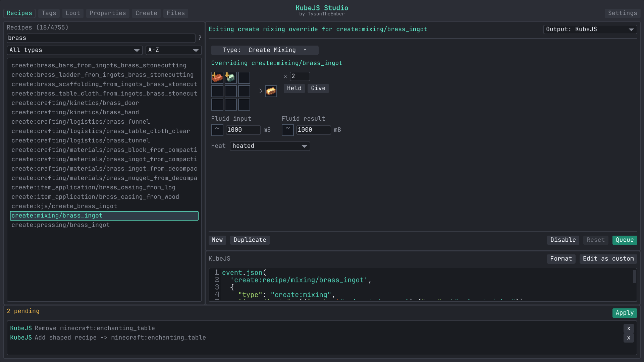Select the empty third ingredient slot in top row

tap(244, 78)
